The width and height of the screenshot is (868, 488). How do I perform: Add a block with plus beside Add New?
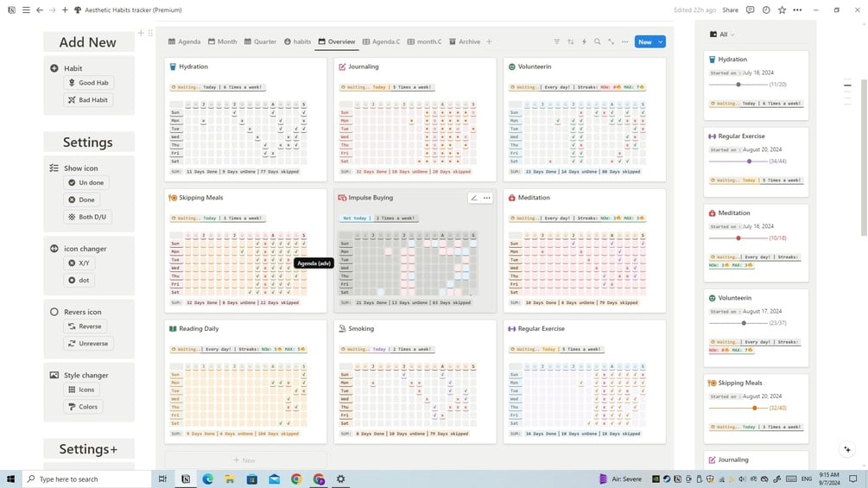tap(141, 33)
